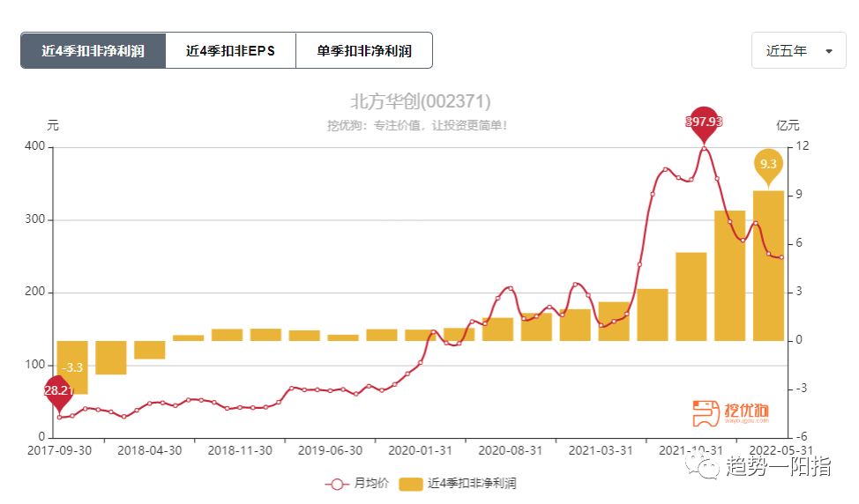Click the x-axis label 2021-03-31
The width and height of the screenshot is (859, 504).
[601, 450]
